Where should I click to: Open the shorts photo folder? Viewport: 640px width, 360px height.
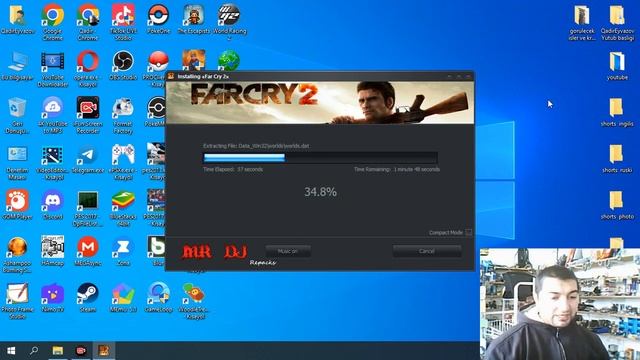click(x=617, y=205)
